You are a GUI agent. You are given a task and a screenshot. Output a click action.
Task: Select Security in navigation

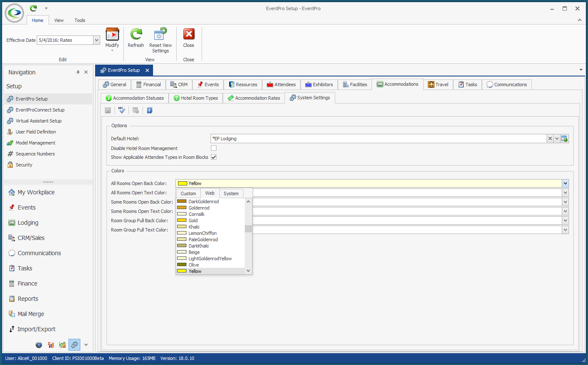click(24, 165)
